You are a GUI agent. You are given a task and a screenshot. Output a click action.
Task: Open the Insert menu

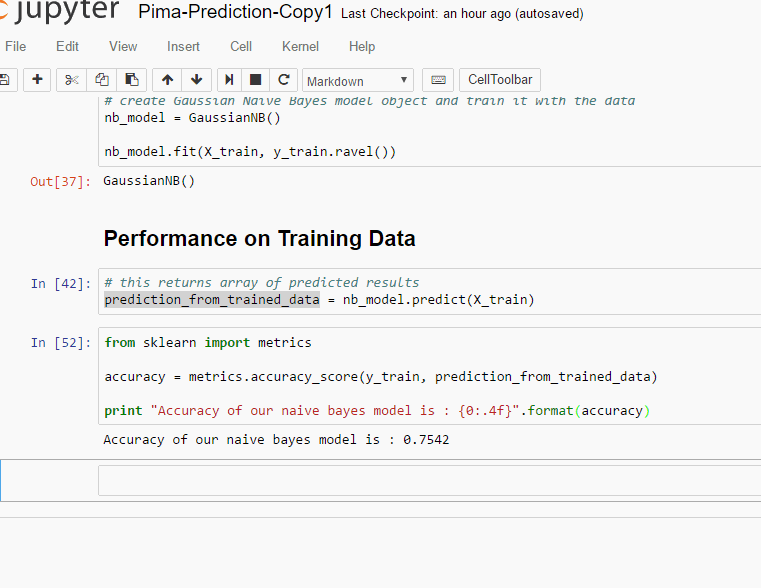coord(183,46)
